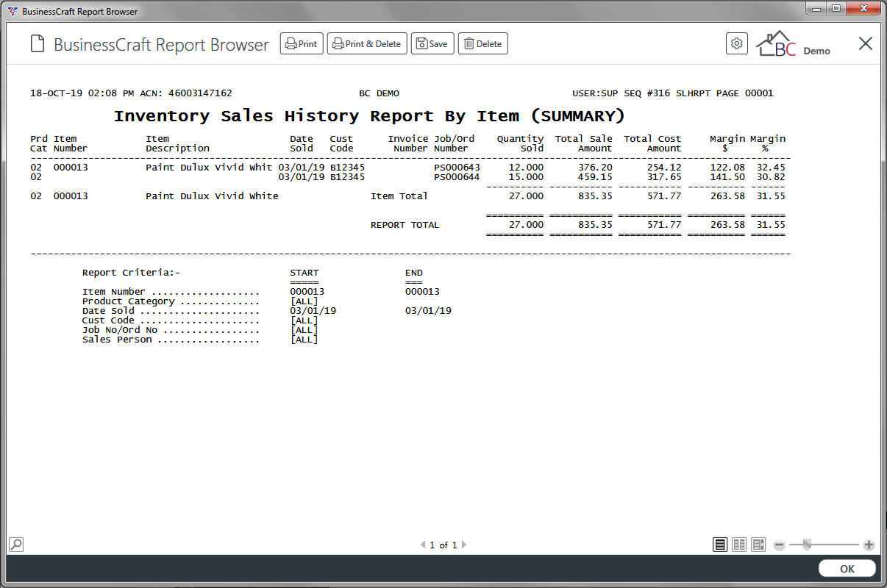The image size is (887, 588).
Task: Click the margin value 122.08
Action: (727, 168)
